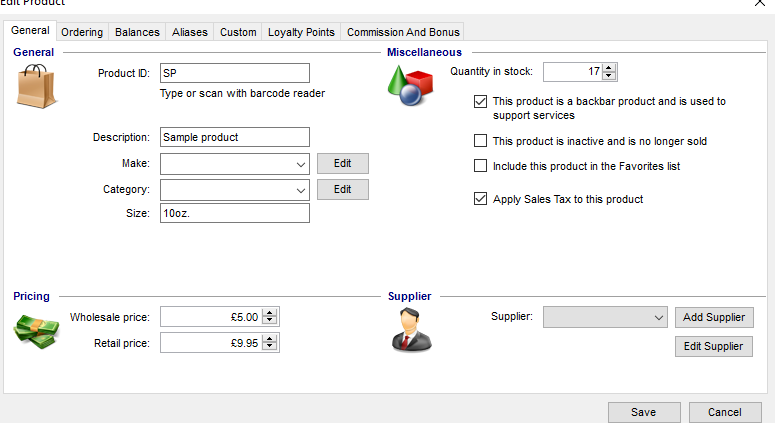This screenshot has width=775, height=423.
Task: Go to the Aliases tab
Action: tap(190, 32)
